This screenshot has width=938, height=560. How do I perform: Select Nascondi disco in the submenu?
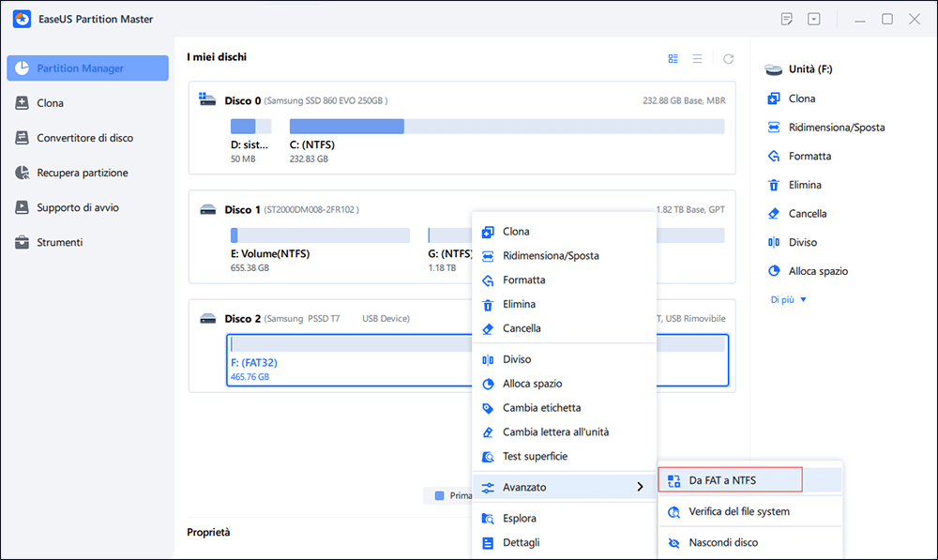[x=750, y=543]
